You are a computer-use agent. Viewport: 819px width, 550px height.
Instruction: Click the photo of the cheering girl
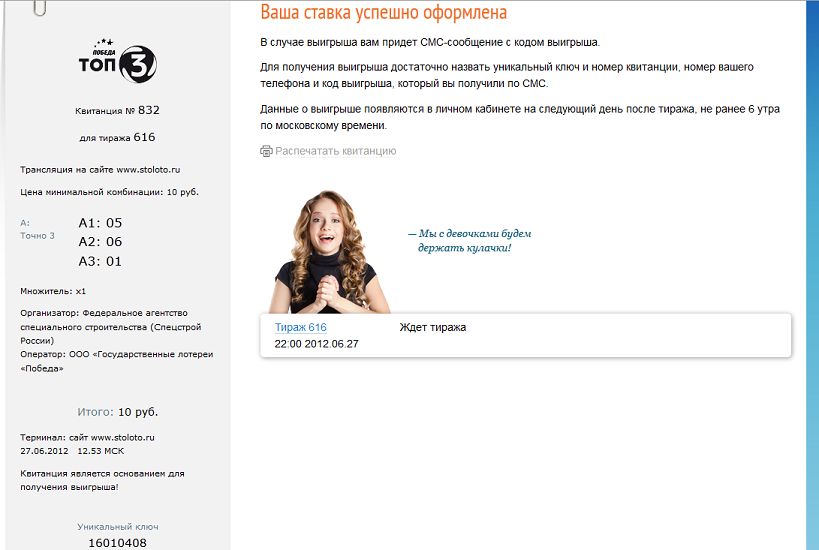329,251
